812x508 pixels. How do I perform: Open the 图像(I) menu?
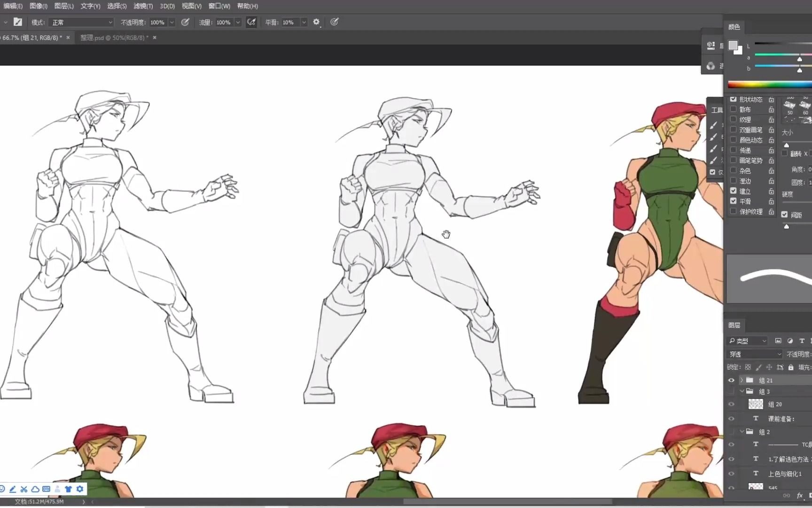pyautogui.click(x=38, y=6)
